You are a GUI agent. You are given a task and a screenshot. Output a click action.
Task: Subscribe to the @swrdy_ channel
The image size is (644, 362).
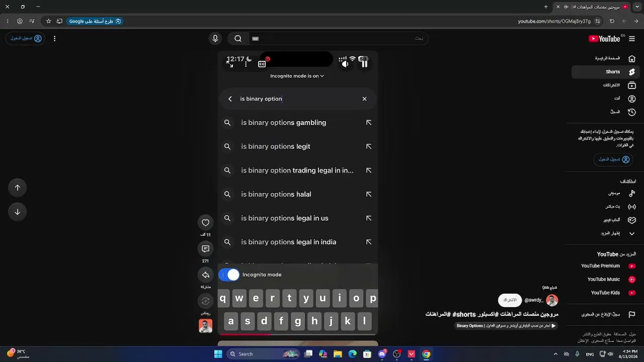(x=510, y=300)
